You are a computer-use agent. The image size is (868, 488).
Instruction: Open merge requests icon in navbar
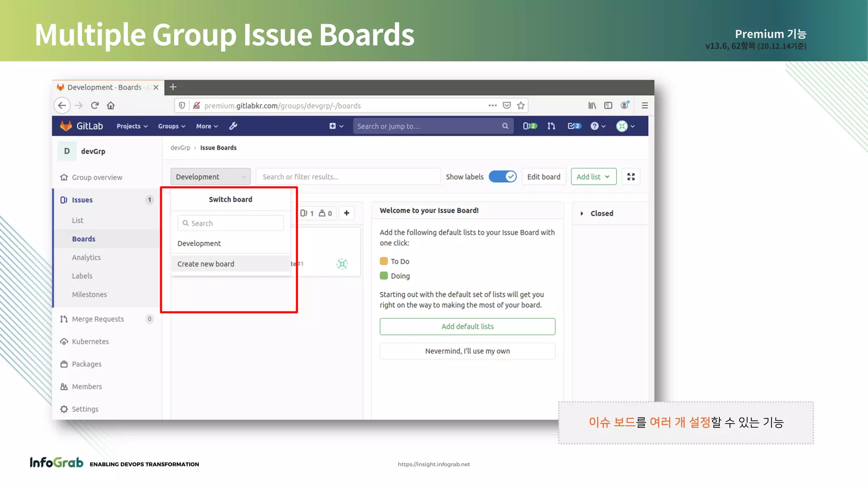[x=551, y=126]
